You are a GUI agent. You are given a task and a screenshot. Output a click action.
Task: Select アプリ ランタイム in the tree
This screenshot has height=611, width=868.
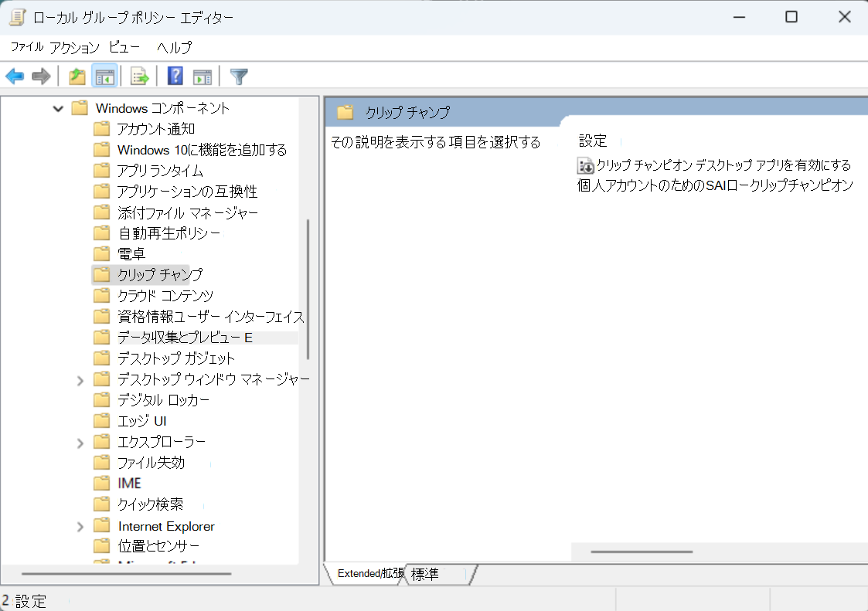(x=160, y=171)
